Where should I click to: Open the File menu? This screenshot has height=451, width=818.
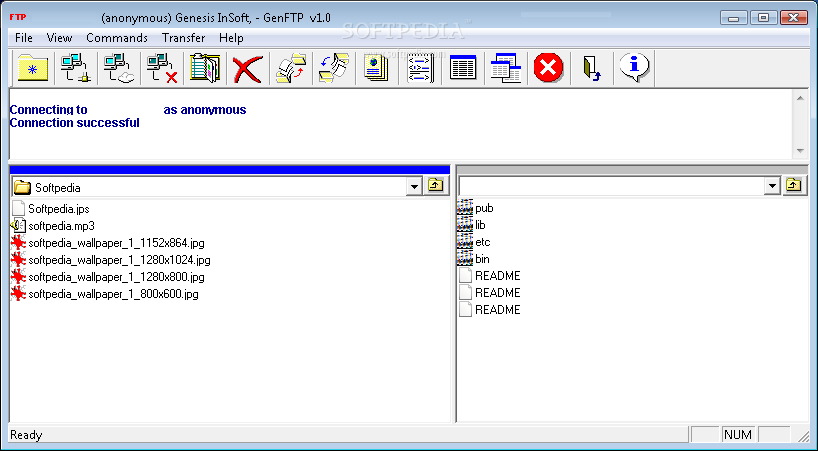(23, 38)
